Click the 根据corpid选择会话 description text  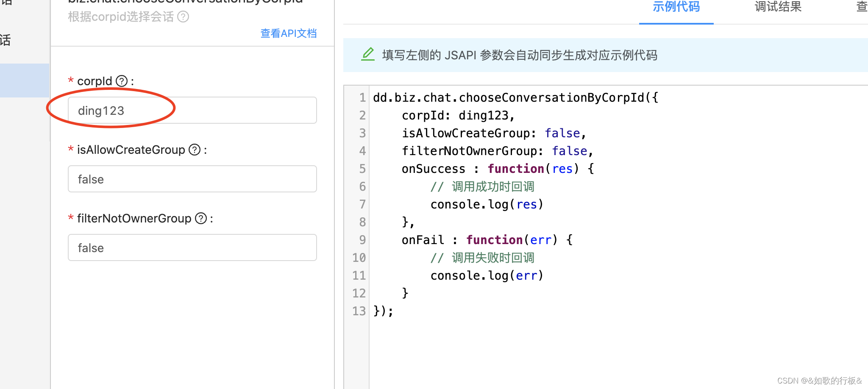(121, 17)
